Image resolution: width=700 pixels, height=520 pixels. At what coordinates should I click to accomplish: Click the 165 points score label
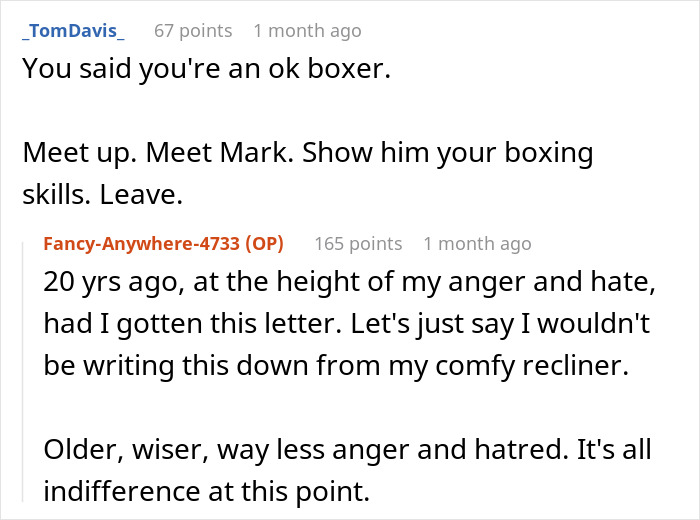click(x=358, y=244)
